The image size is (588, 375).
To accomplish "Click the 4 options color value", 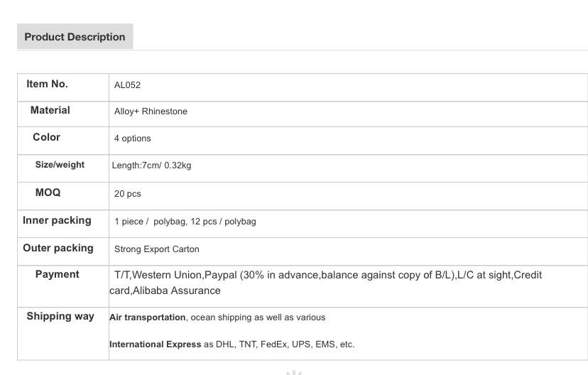I will [133, 138].
